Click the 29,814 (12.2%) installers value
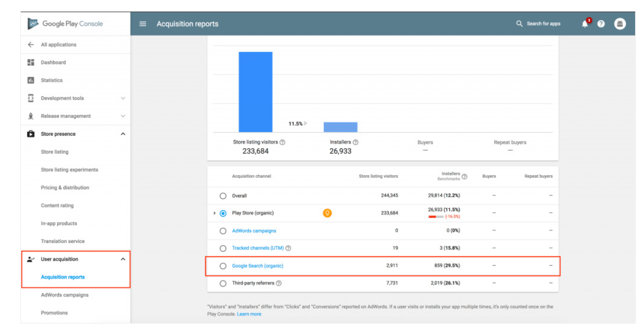644x331 pixels. tap(444, 195)
